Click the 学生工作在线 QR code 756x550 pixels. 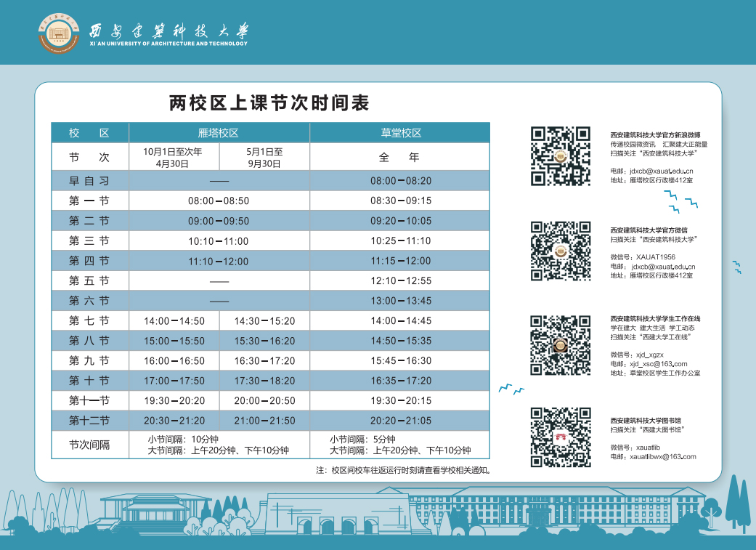coord(560,345)
